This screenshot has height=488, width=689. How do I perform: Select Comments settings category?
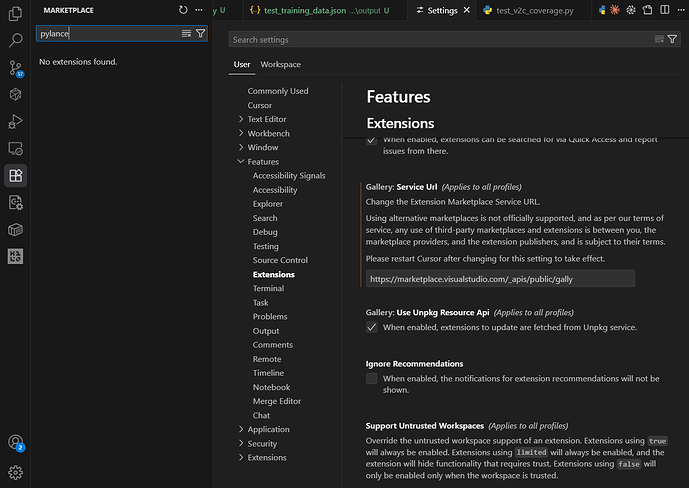(x=272, y=345)
